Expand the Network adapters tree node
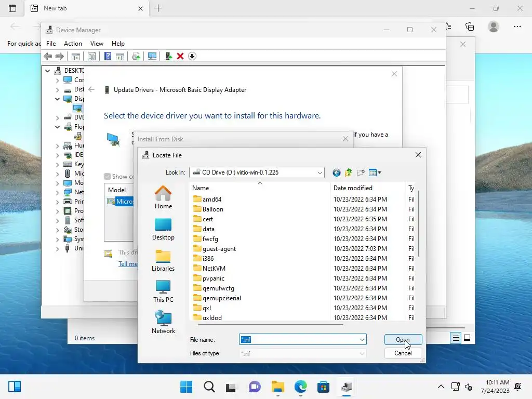This screenshot has height=399, width=532. pyautogui.click(x=57, y=192)
